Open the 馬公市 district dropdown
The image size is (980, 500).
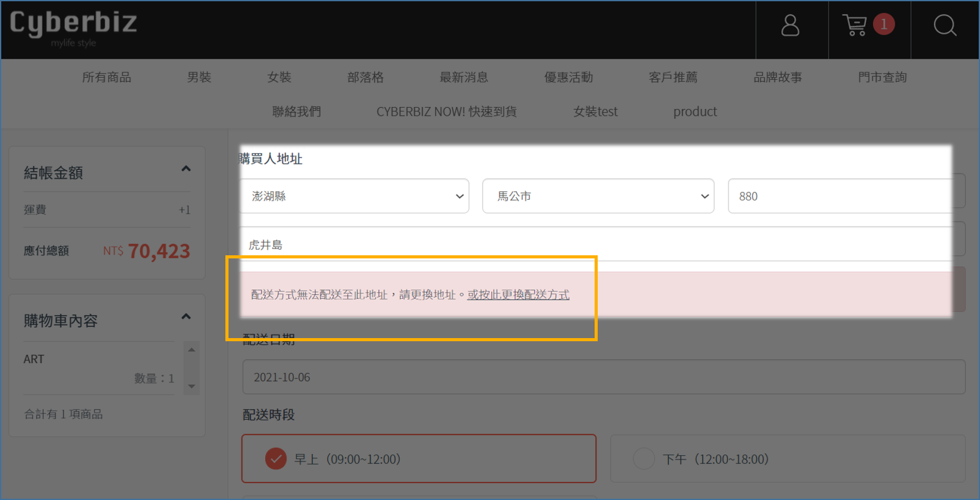click(x=598, y=196)
